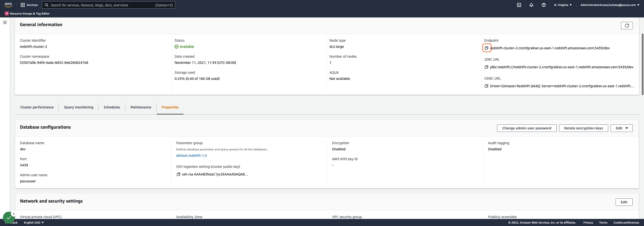Click the ssh-rsa public key text
This screenshot has height=226, width=644.
(215, 174)
